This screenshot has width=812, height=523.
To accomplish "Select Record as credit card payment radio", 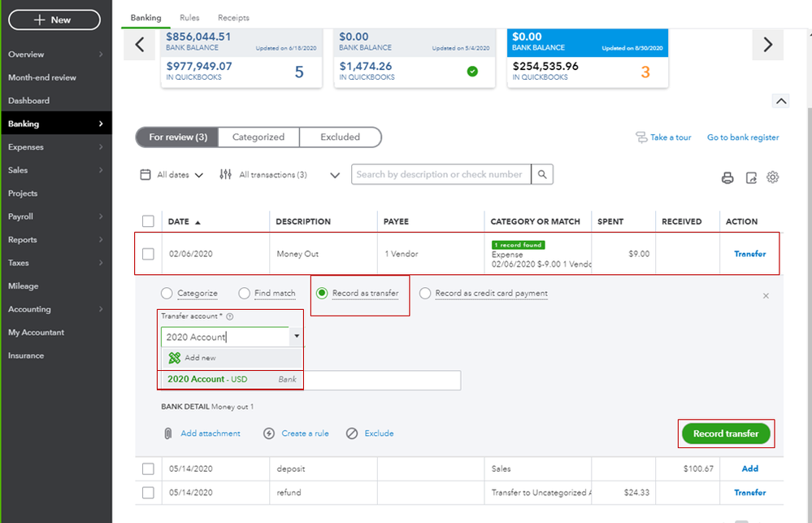I will (x=424, y=294).
